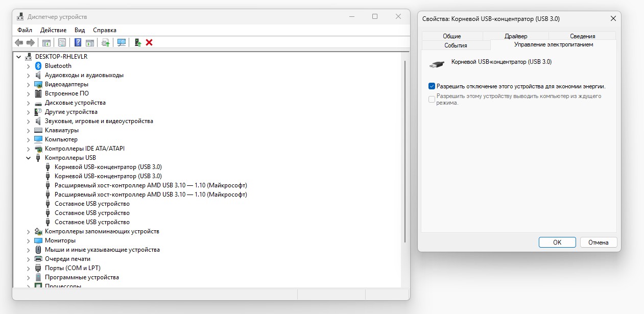Click the red X Uninstall device icon
Viewport: 644px width, 314px height.
(x=149, y=42)
